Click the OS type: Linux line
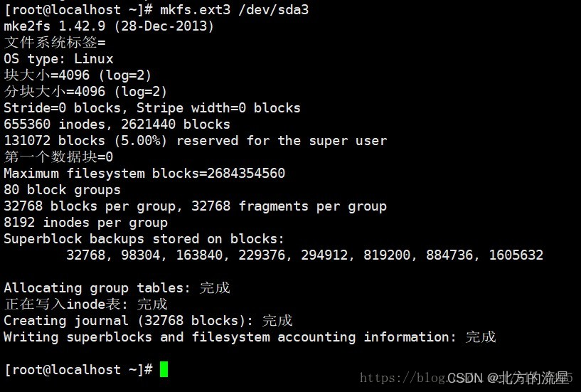The width and height of the screenshot is (581, 392). click(x=58, y=59)
